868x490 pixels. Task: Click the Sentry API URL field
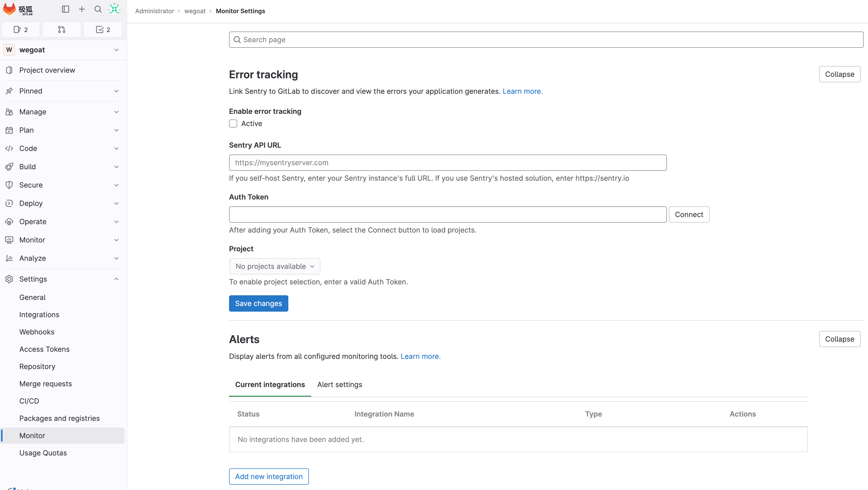[447, 163]
